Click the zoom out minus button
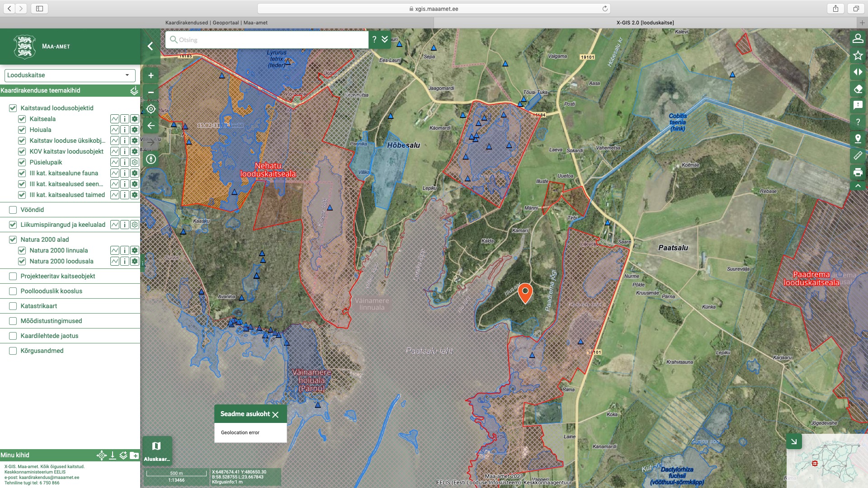Image resolution: width=868 pixels, height=488 pixels. coord(151,92)
